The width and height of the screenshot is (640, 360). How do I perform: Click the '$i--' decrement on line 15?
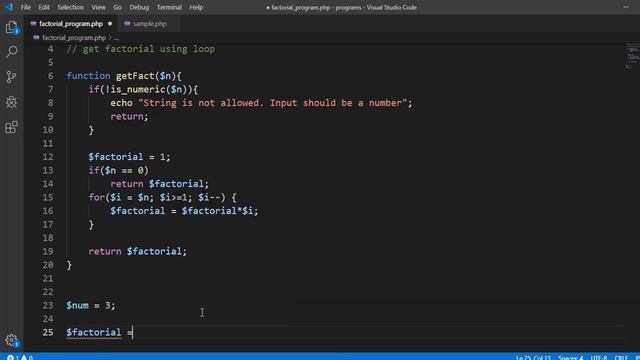tap(209, 198)
